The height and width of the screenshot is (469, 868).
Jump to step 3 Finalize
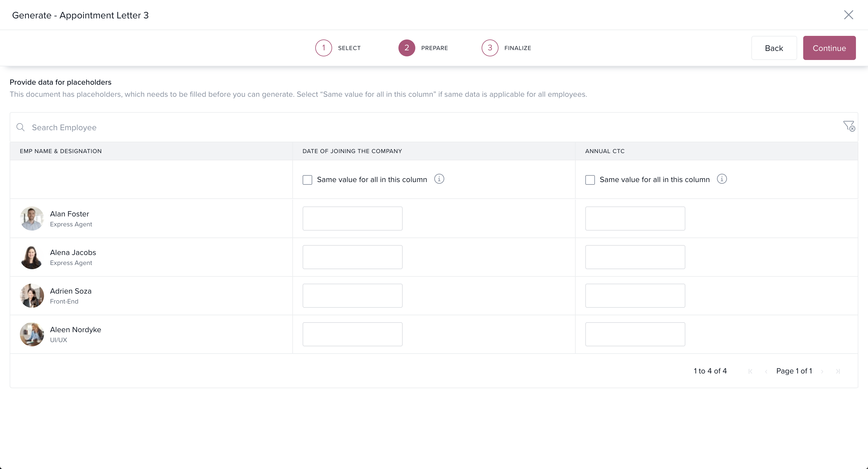490,48
